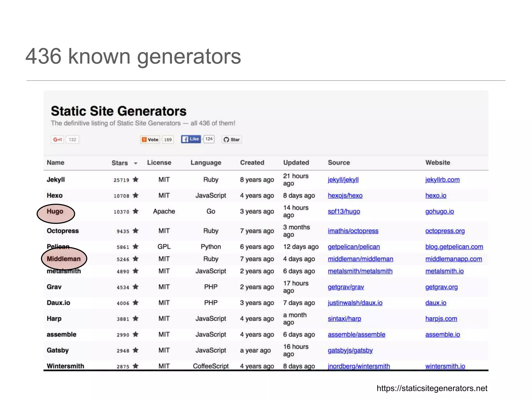The height and width of the screenshot is (399, 532).
Task: Click the CoffeeScript language cell
Action: tap(211, 366)
